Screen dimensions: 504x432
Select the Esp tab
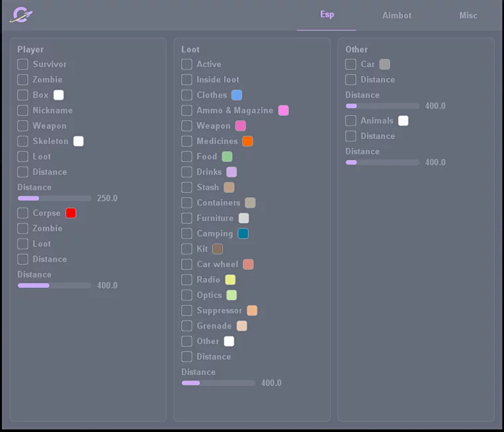(327, 15)
